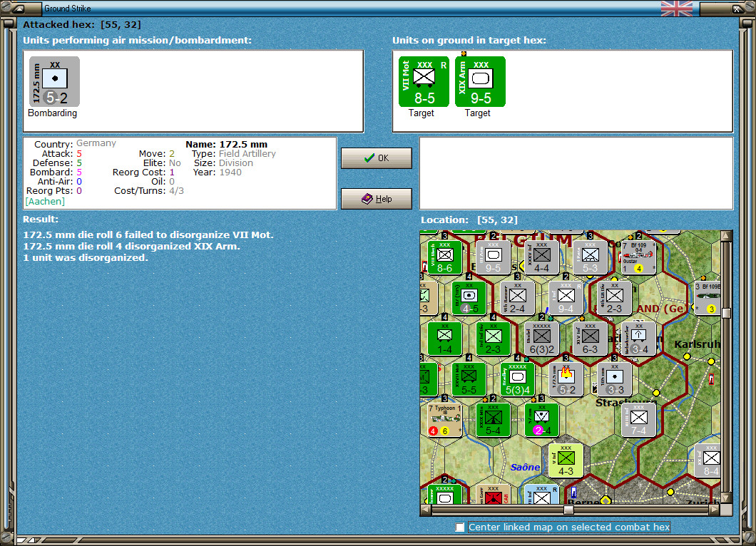Screen dimensions: 756x546
Task: Click the Saône river label on map
Action: tap(525, 467)
